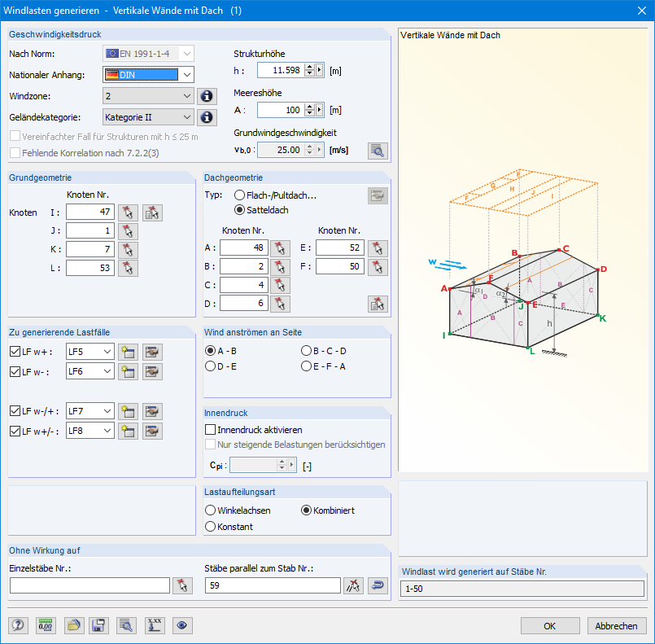The height and width of the screenshot is (644, 655).
Task: Enable Fehlende Korrelation nach 7.2.2(3)
Action: (x=15, y=153)
